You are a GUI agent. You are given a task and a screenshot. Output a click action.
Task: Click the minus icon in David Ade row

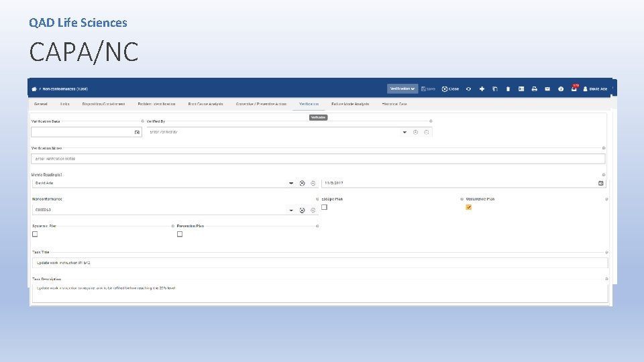[313, 183]
